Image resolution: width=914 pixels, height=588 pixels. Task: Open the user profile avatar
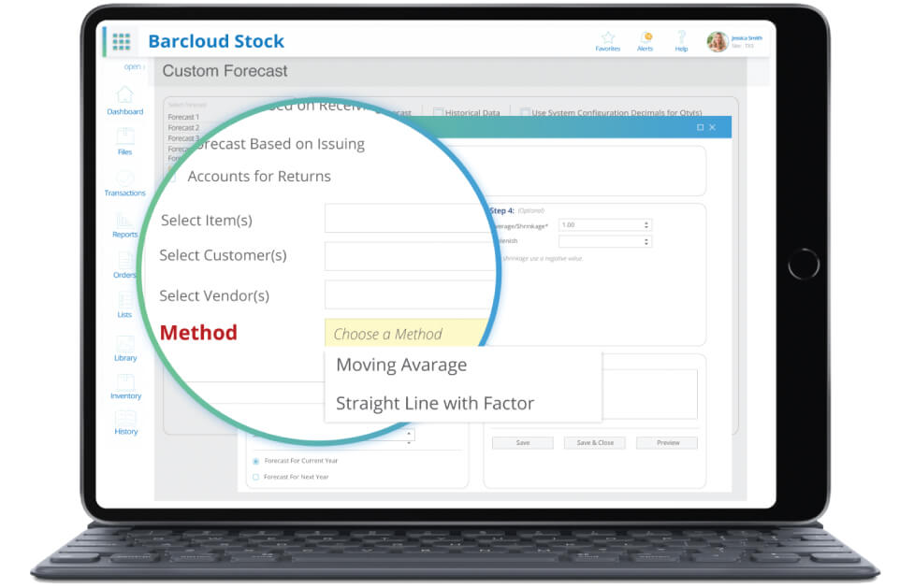pyautogui.click(x=717, y=41)
